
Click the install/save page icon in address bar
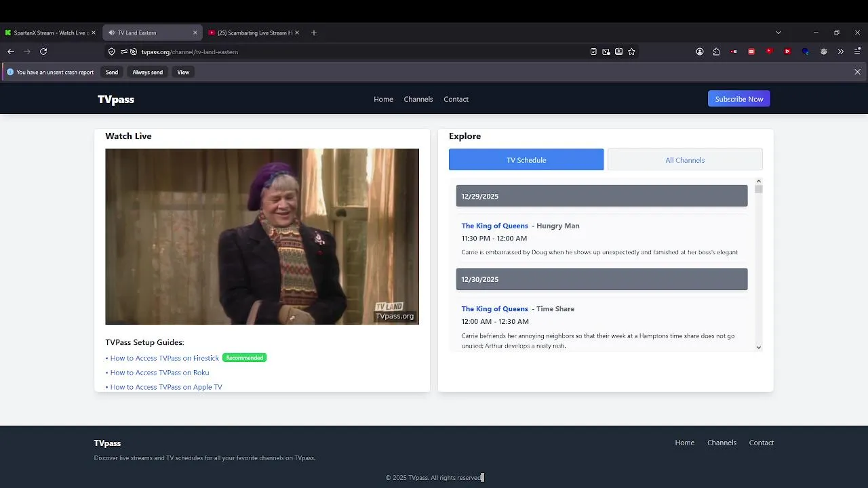[619, 52]
